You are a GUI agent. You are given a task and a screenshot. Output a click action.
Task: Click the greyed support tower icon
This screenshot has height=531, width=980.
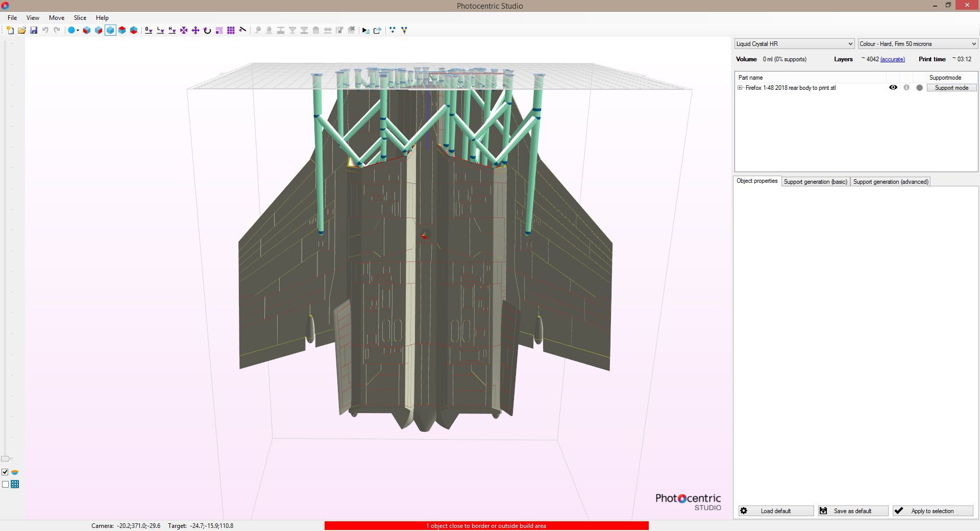point(269,30)
